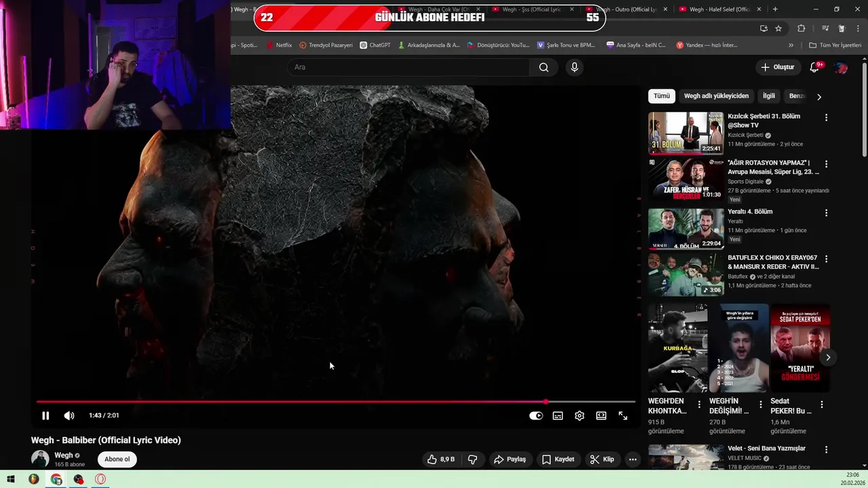Click the Abone ol subscribe button
Viewport: 868px width, 488px height.
[117, 459]
